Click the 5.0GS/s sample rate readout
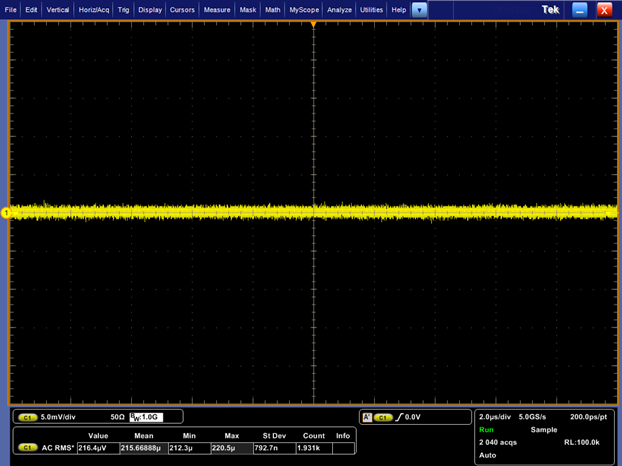The image size is (622, 466). [x=532, y=417]
